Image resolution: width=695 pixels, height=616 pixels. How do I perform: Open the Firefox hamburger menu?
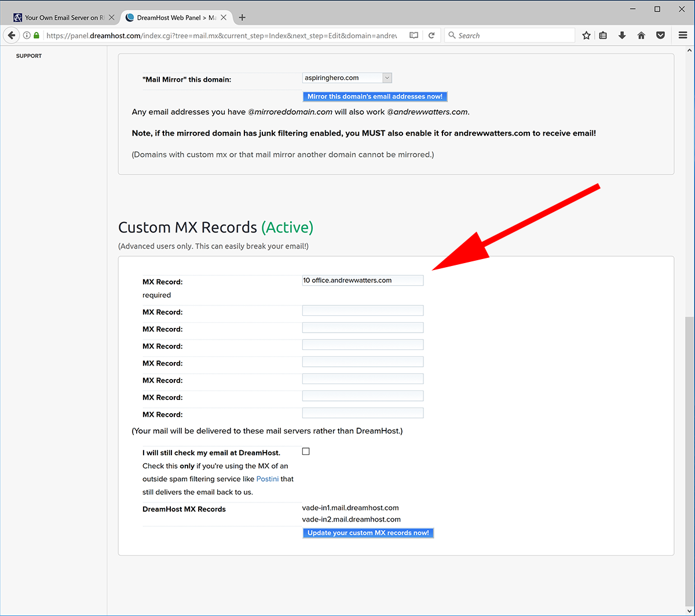point(683,35)
